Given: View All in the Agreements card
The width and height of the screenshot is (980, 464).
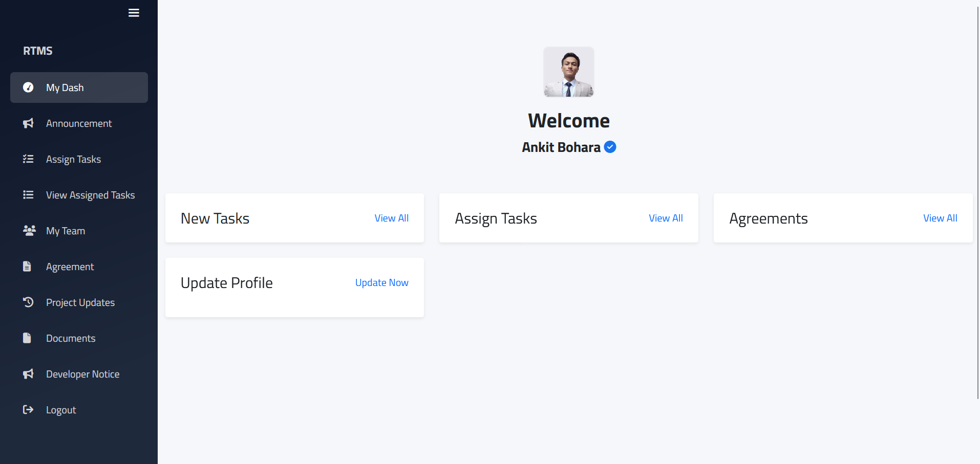Looking at the screenshot, I should [940, 218].
